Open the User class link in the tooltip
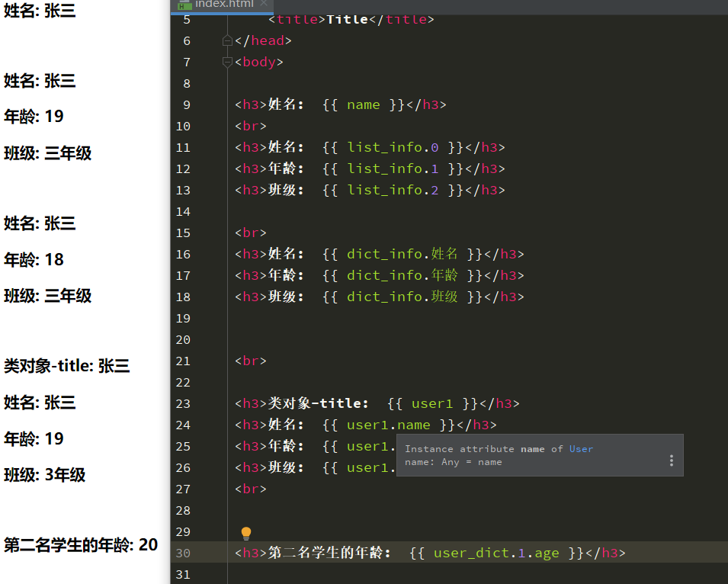728x584 pixels. 582,449
